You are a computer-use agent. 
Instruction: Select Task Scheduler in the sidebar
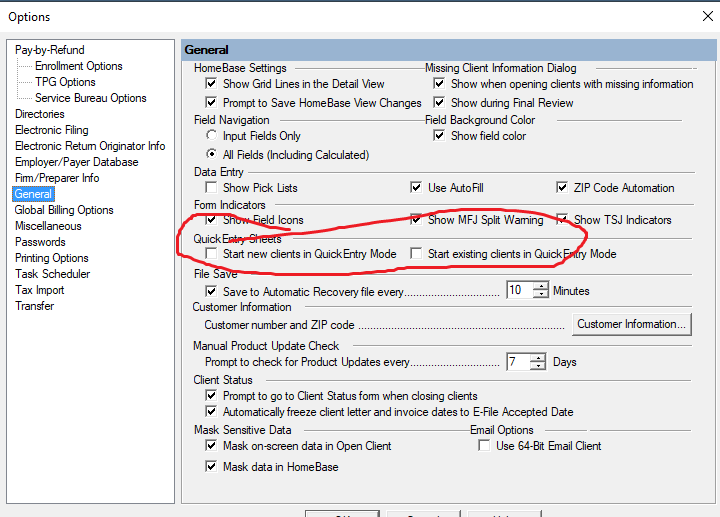52,274
